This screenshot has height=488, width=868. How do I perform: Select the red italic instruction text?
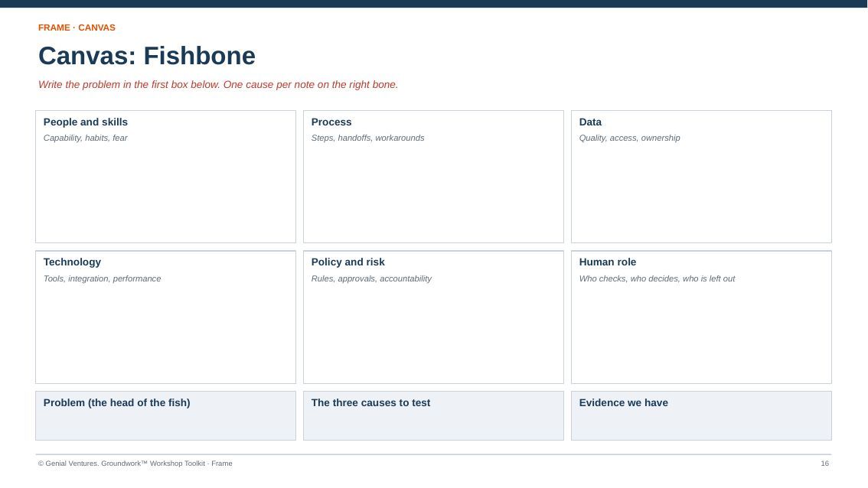[x=218, y=85]
